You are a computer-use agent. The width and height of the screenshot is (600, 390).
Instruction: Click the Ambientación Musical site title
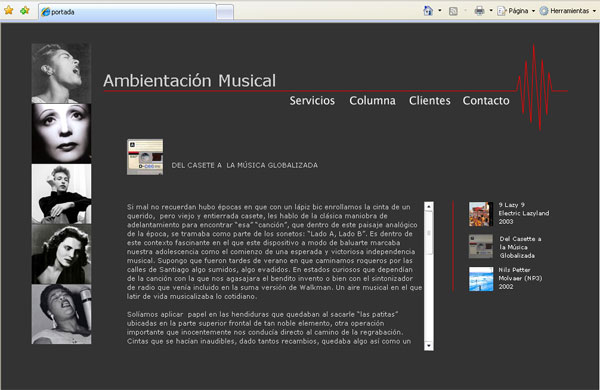(189, 81)
